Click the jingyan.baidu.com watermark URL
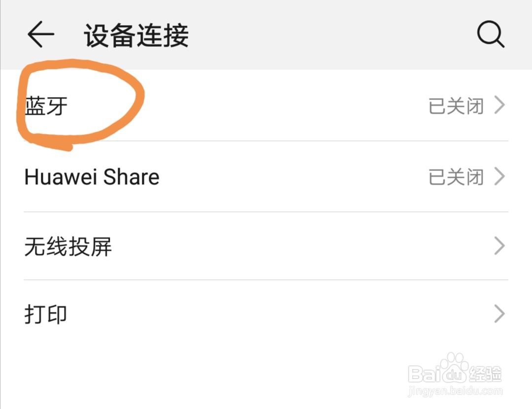This screenshot has width=532, height=409. click(456, 392)
